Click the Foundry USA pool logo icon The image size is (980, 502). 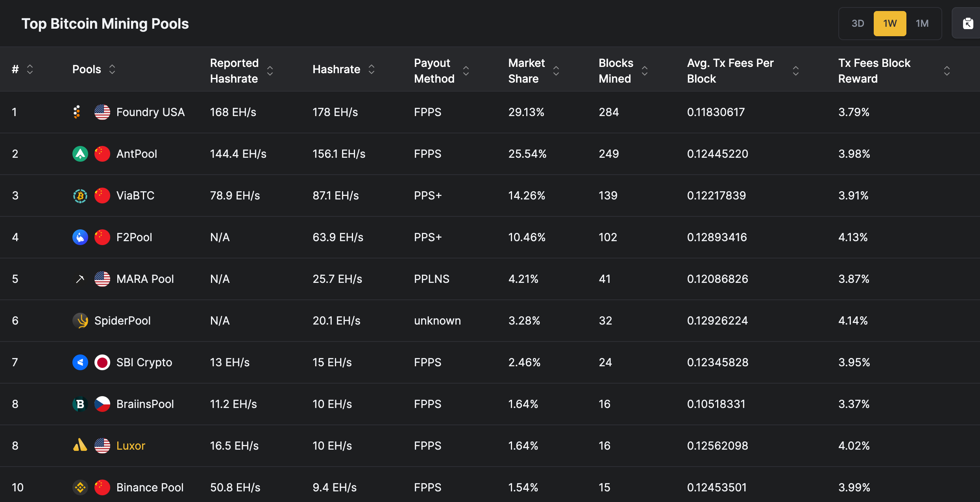[x=77, y=112]
